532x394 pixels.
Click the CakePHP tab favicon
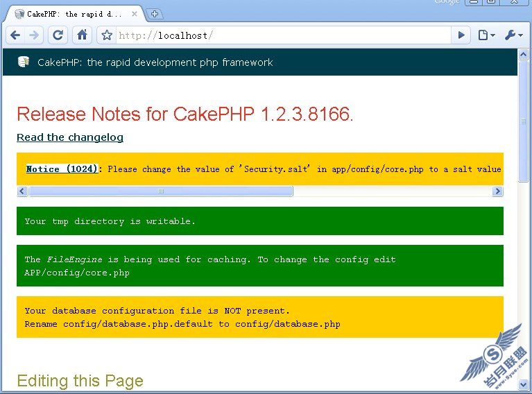click(19, 14)
